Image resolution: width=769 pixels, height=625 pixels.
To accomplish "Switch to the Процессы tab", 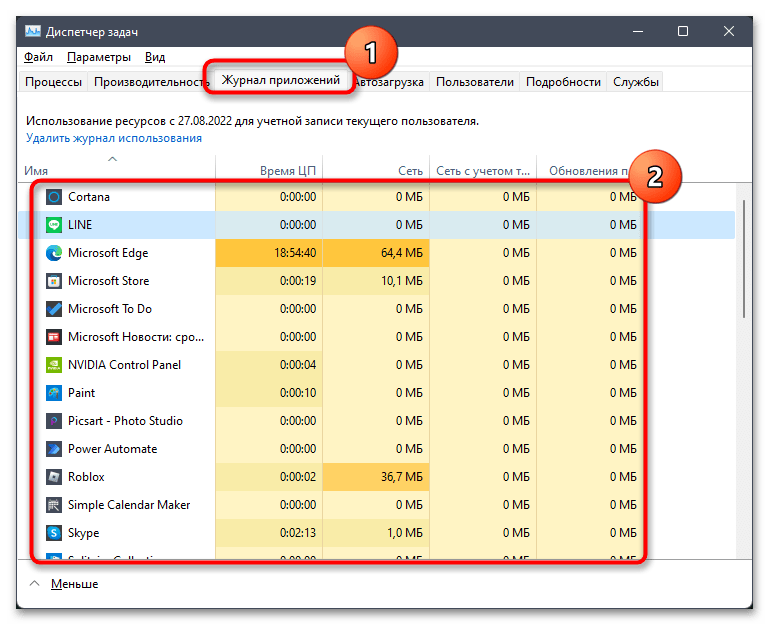I will point(53,81).
